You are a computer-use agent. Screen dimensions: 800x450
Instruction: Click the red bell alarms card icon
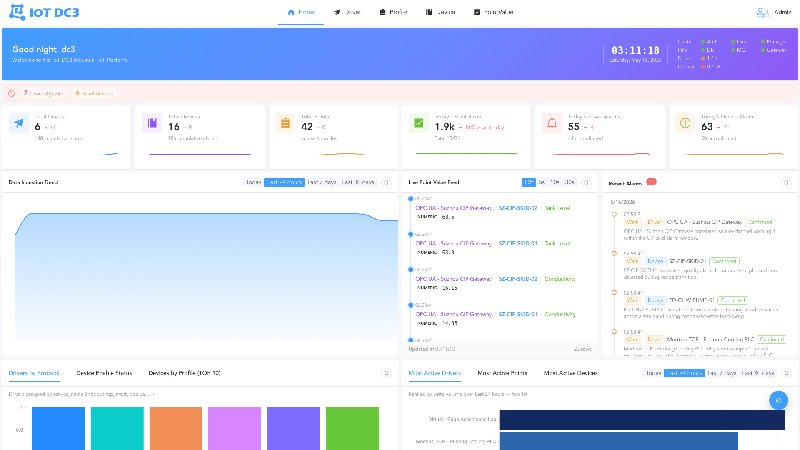552,123
